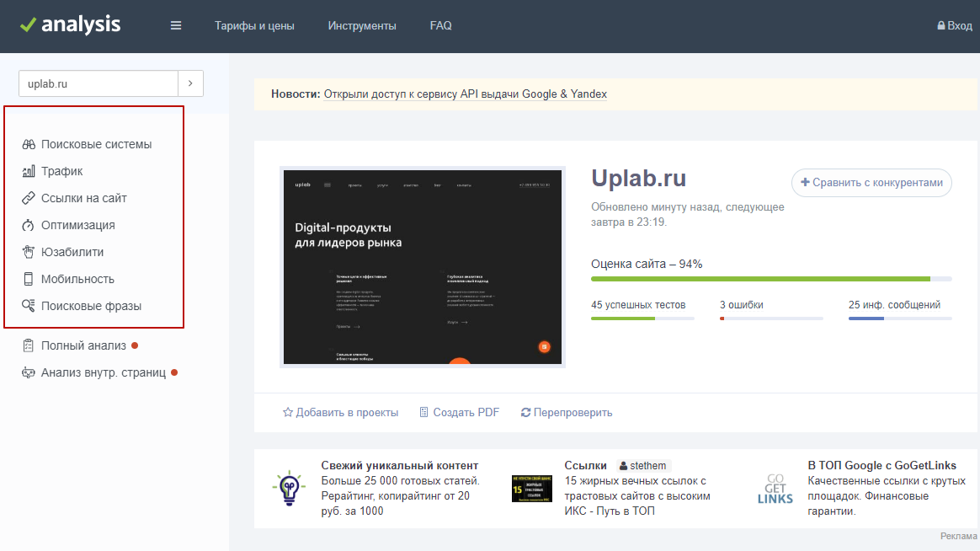The image size is (980, 551).
Task: Click the Реклама label
Action: (x=958, y=536)
